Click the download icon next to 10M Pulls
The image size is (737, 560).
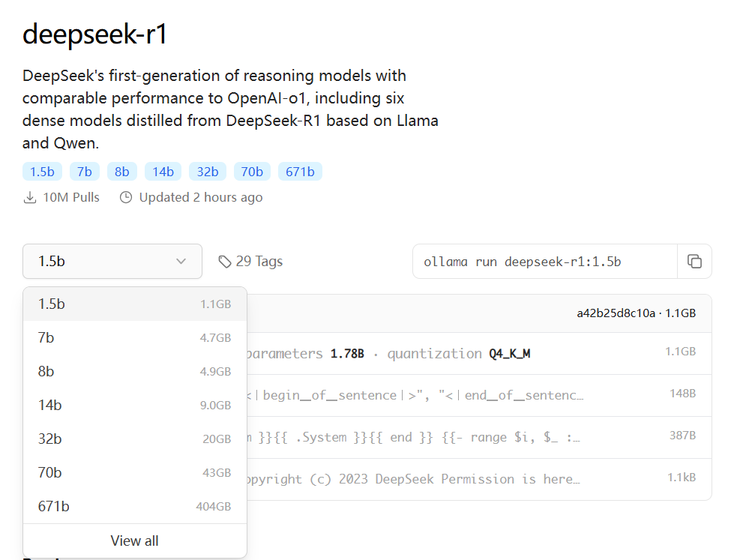pyautogui.click(x=30, y=196)
